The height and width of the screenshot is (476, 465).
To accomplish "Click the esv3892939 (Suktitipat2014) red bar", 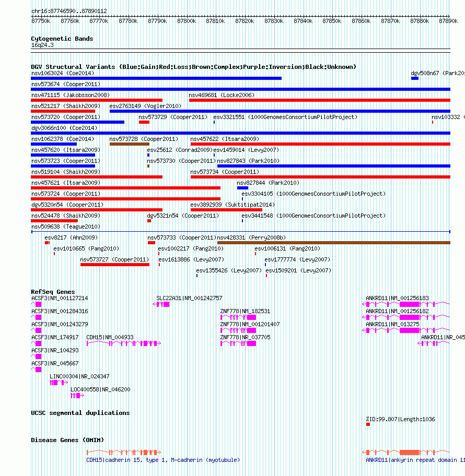I will (226, 209).
